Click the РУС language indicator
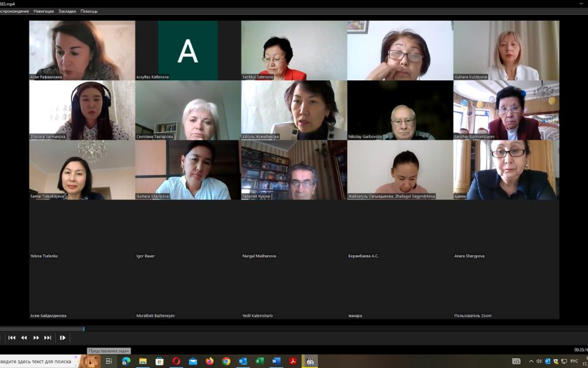 click(573, 361)
